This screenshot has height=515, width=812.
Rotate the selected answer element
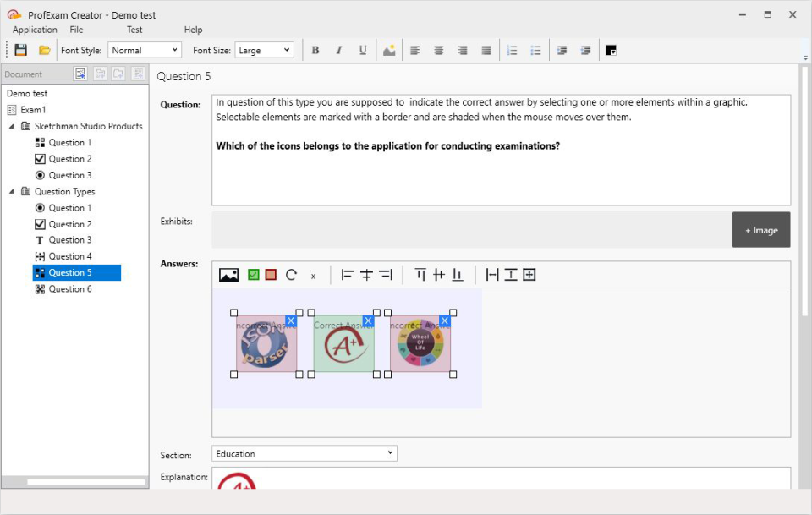point(292,274)
